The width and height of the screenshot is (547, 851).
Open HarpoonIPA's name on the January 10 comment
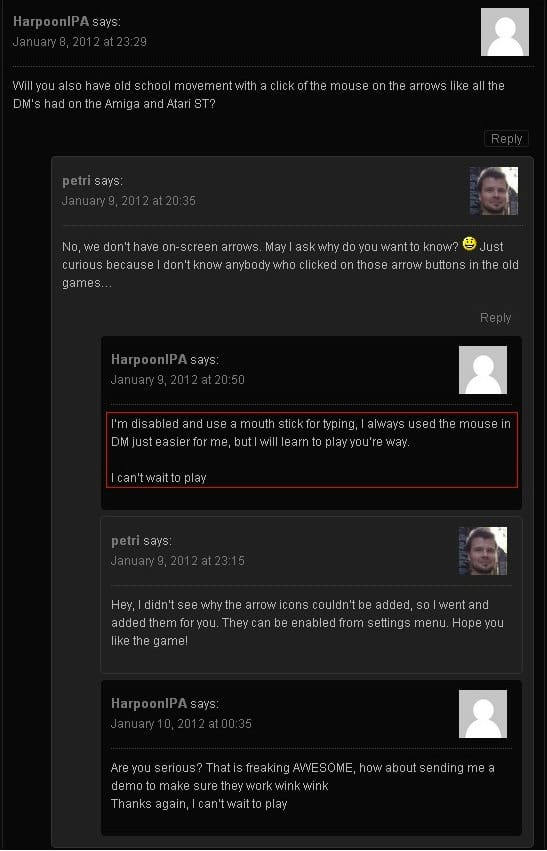[x=149, y=703]
